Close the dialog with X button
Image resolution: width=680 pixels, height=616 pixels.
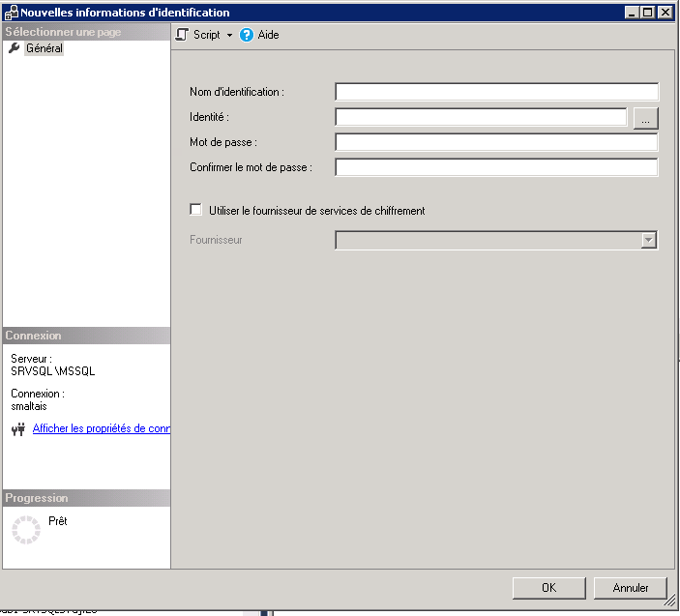pos(665,13)
